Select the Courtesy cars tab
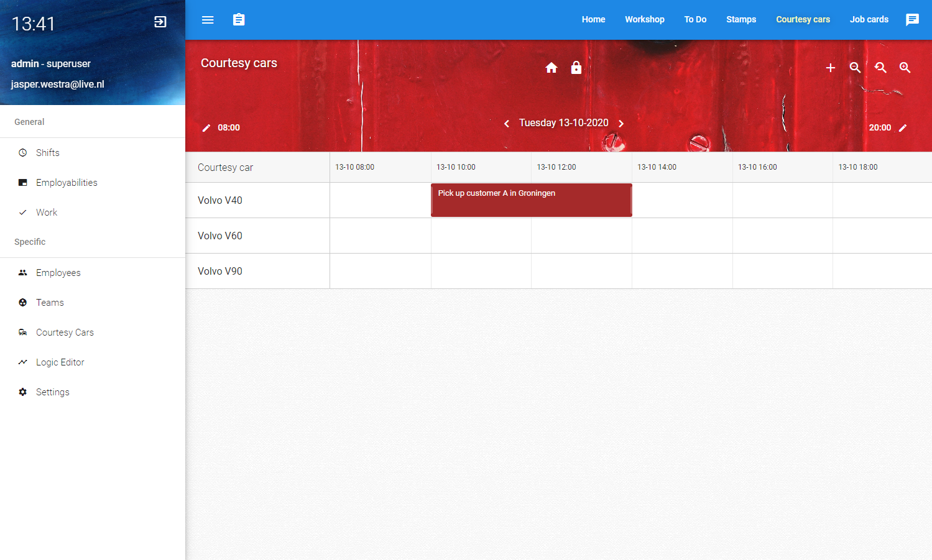The image size is (932, 560). click(803, 19)
